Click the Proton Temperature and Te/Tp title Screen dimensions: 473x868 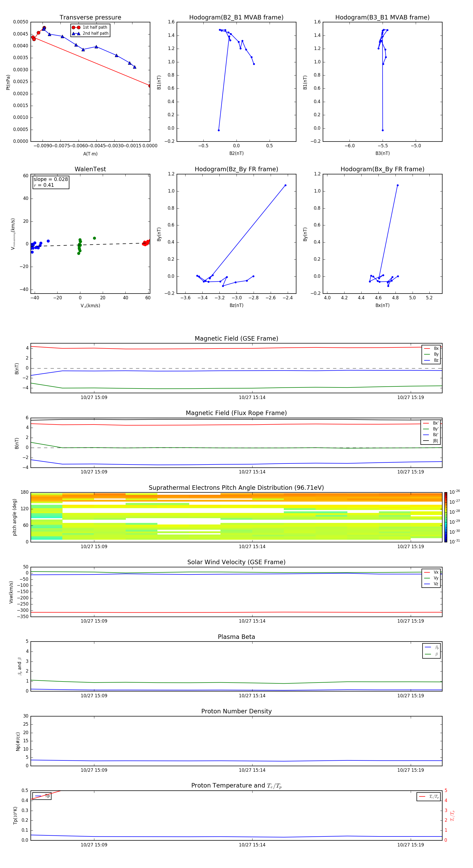[x=236, y=786]
